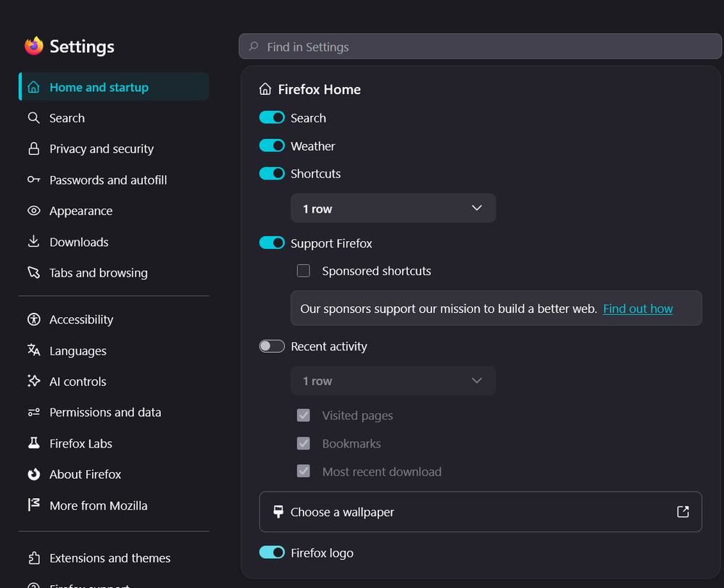Switch off Support Firefox toggle

point(272,243)
